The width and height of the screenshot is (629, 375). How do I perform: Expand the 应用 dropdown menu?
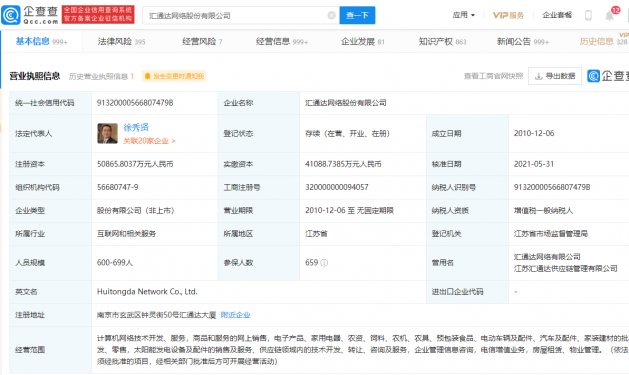click(464, 15)
